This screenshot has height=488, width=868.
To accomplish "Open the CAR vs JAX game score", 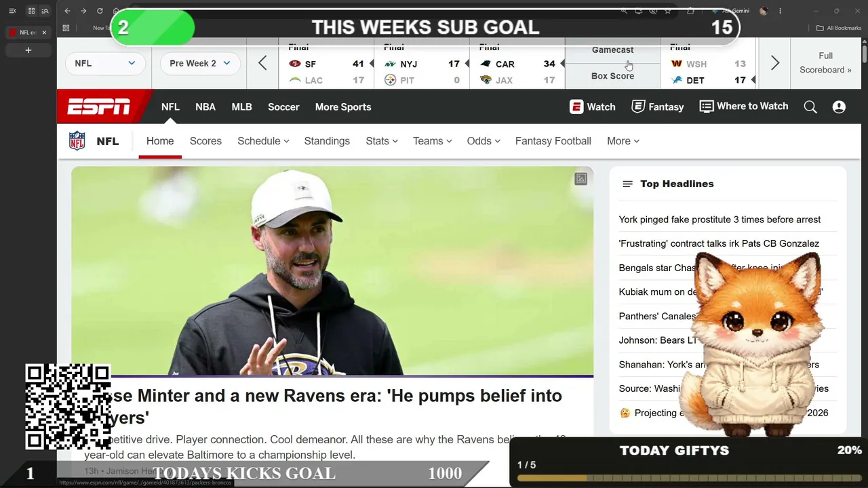I will click(517, 64).
